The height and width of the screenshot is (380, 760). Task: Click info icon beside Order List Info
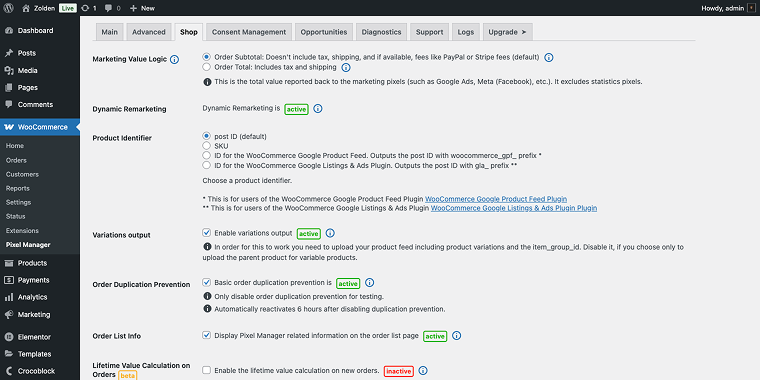point(456,335)
